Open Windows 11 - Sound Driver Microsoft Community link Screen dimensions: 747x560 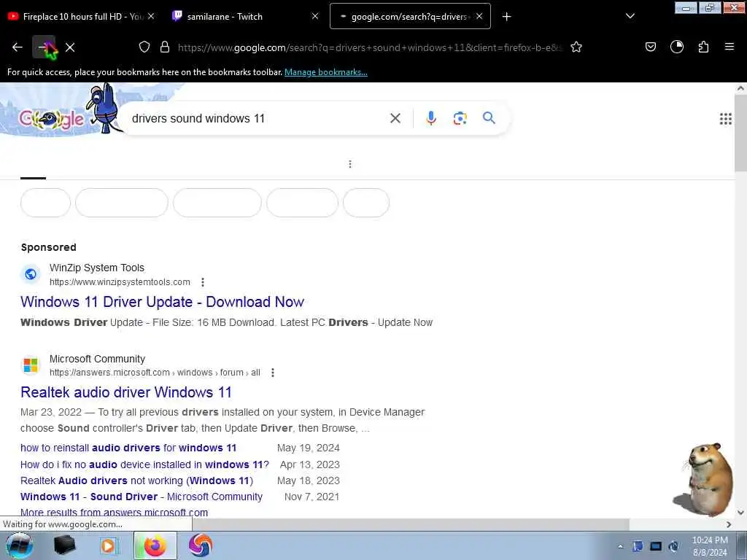coord(142,497)
